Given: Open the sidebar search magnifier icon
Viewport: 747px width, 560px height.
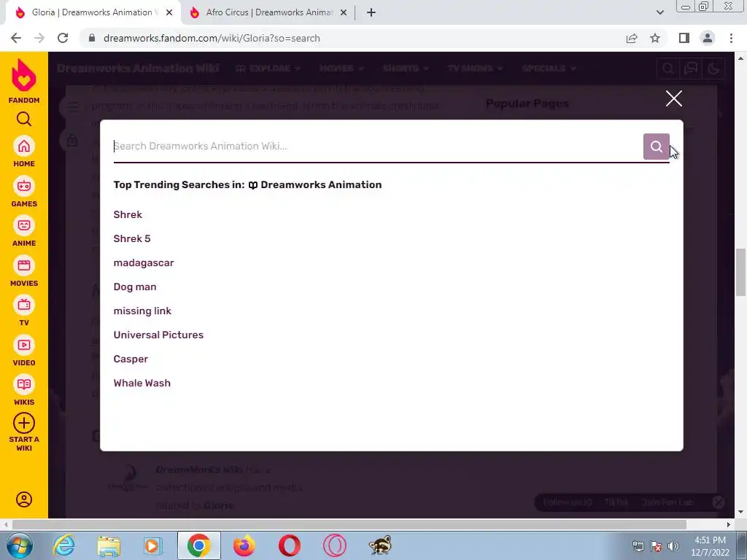Looking at the screenshot, I should coord(24,119).
